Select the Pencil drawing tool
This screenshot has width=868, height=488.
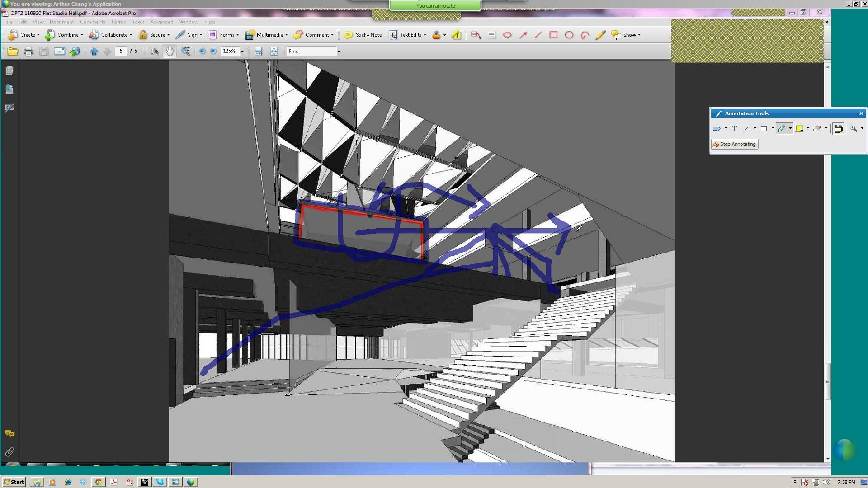pos(600,35)
